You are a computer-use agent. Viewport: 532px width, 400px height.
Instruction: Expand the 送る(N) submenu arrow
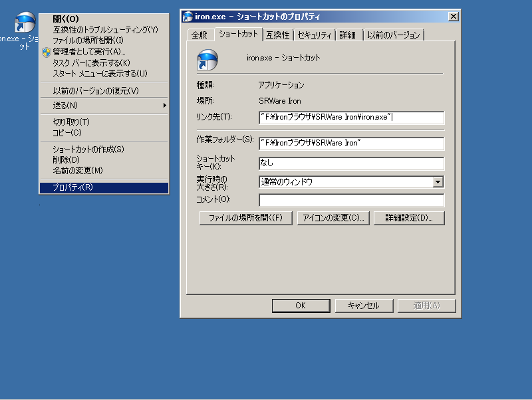[x=165, y=106]
